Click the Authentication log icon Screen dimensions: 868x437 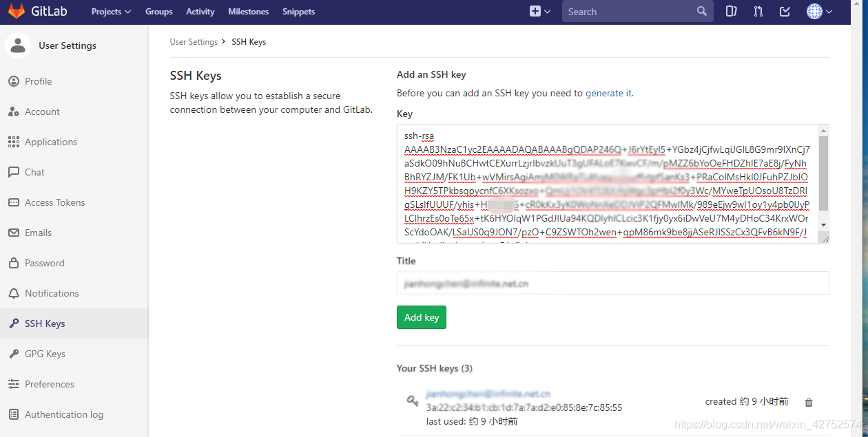(14, 414)
